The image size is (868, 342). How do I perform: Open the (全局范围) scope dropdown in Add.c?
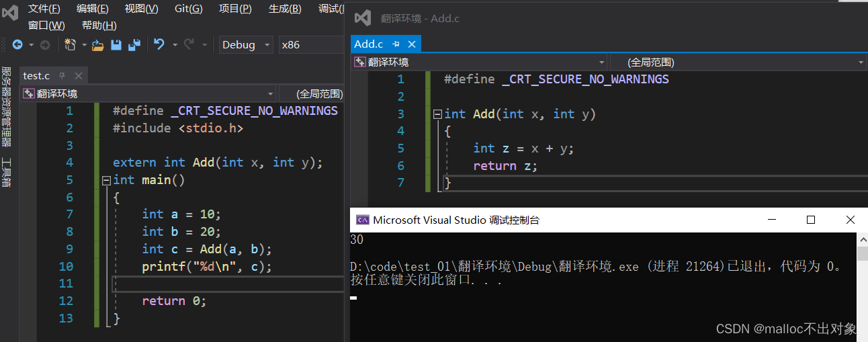pos(737,62)
